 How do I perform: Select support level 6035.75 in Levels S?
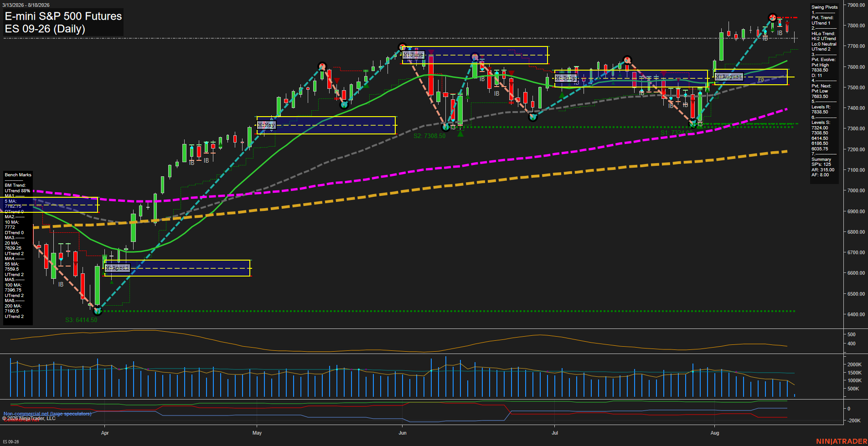pos(820,149)
